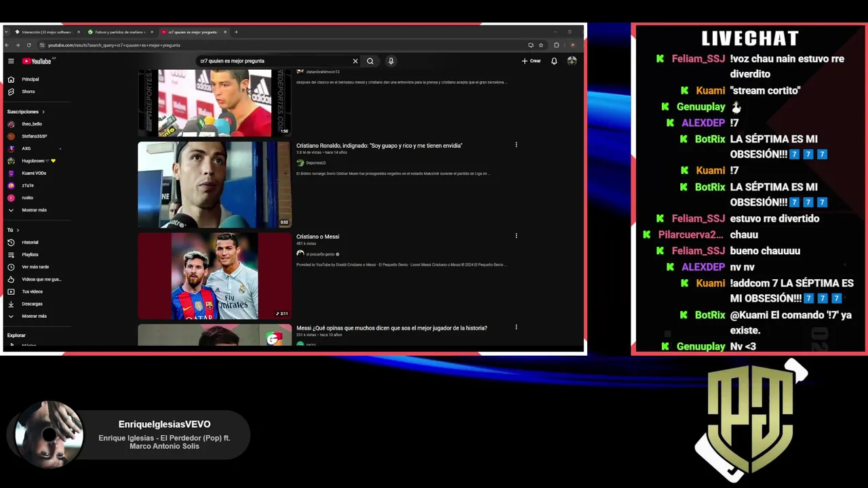
Task: Click the Cristiano o Messi video title
Action: tap(317, 237)
